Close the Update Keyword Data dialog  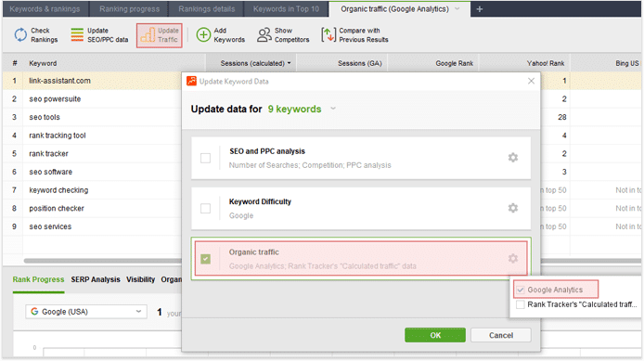click(x=531, y=81)
